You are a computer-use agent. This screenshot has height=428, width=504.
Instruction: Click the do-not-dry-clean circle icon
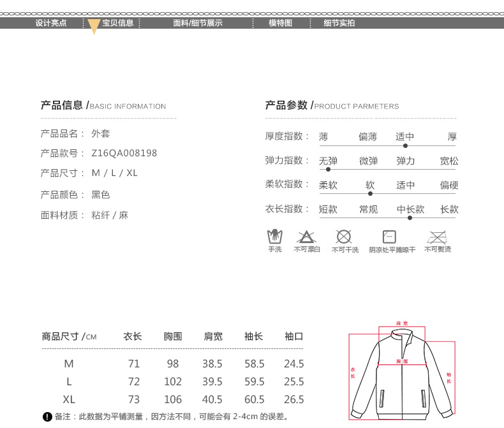345,237
